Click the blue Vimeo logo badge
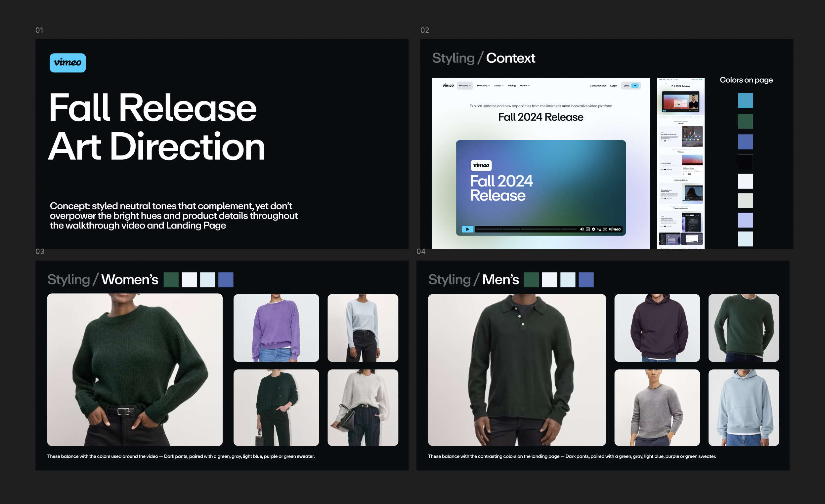 click(67, 63)
